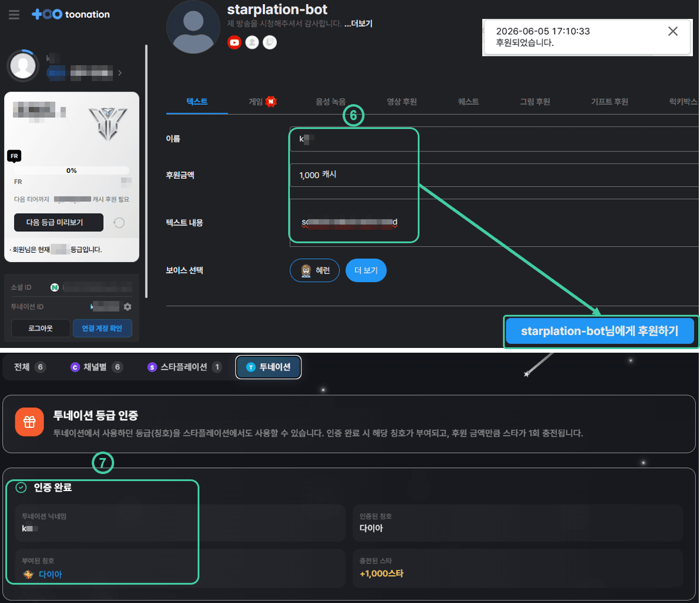Select the 스타플레이션 filter tab

pos(184,367)
